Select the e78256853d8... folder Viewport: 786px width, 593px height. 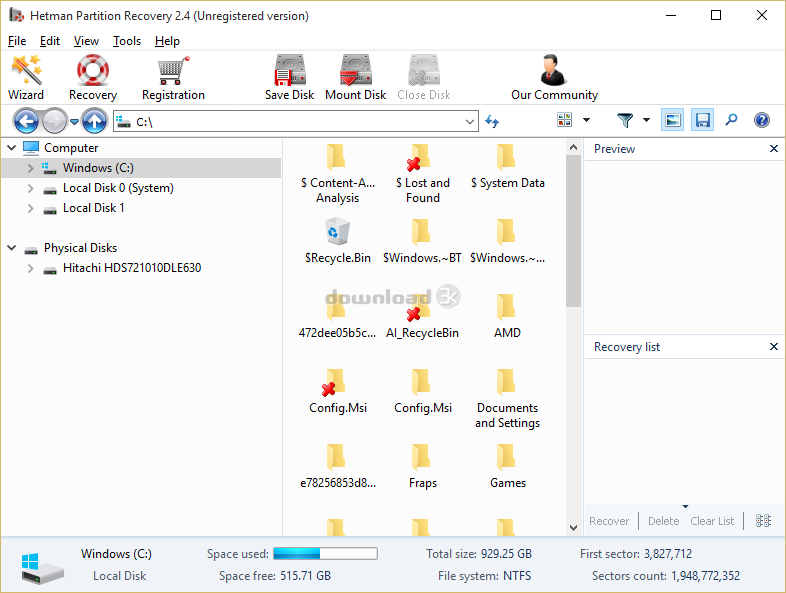[x=337, y=466]
